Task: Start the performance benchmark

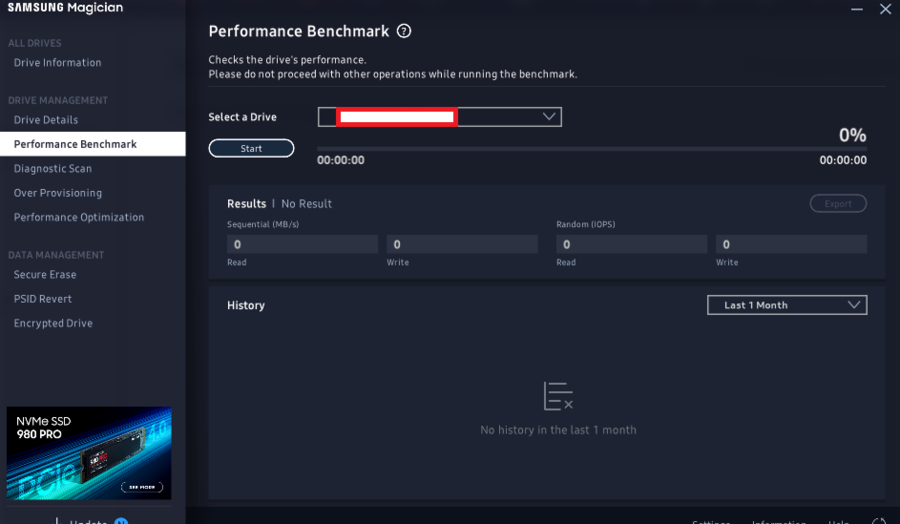Action: tap(251, 148)
